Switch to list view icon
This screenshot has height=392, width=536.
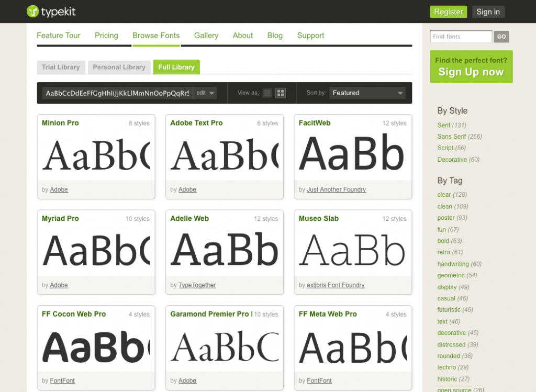click(267, 93)
